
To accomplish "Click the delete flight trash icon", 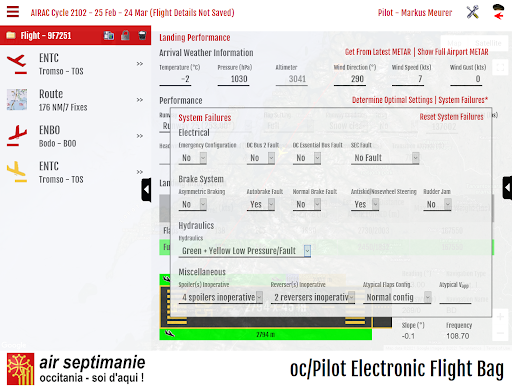I will 142,35.
